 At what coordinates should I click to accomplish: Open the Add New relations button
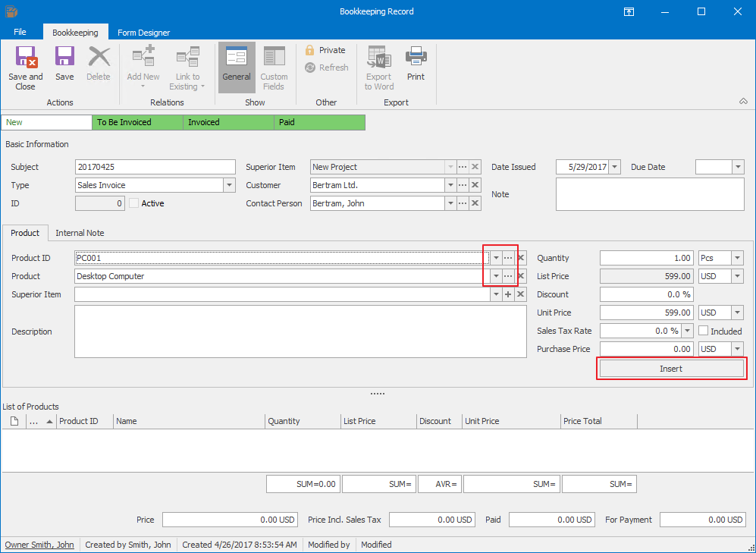point(143,68)
